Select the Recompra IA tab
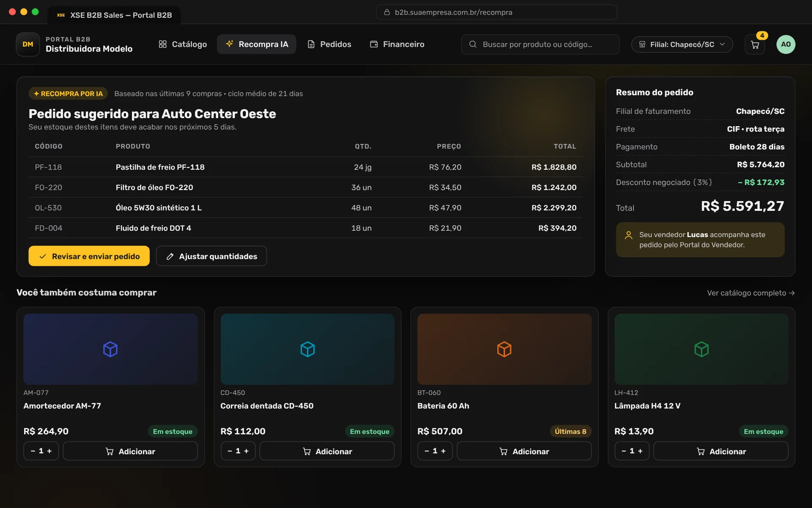The height and width of the screenshot is (508, 812). (x=257, y=44)
